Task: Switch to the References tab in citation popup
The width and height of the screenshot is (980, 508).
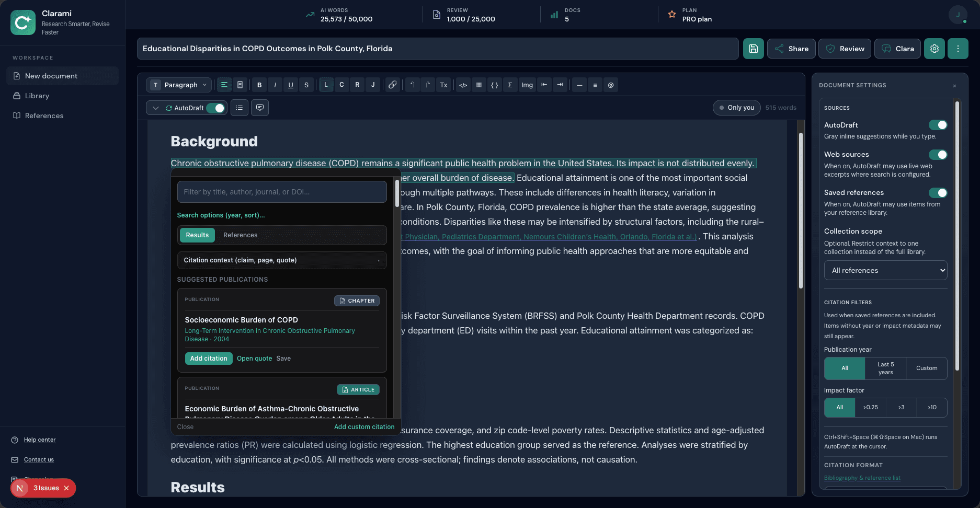Action: coord(241,235)
